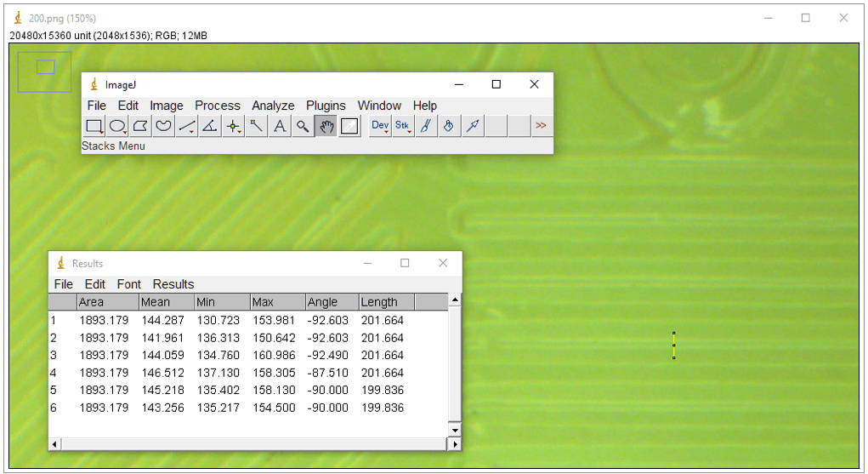The height and width of the screenshot is (474, 868).
Task: Pick the Freehand selection tool
Action: click(163, 127)
